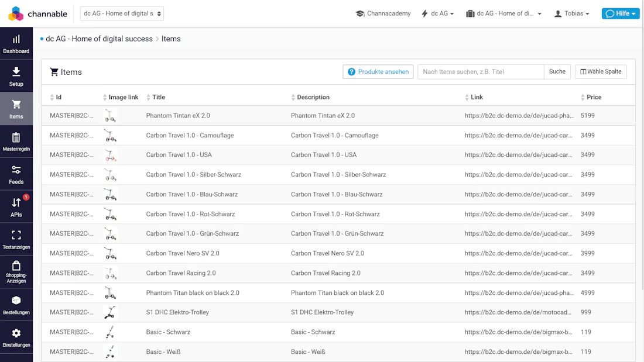
Task: Click the price 4999 cell
Action: (x=587, y=292)
